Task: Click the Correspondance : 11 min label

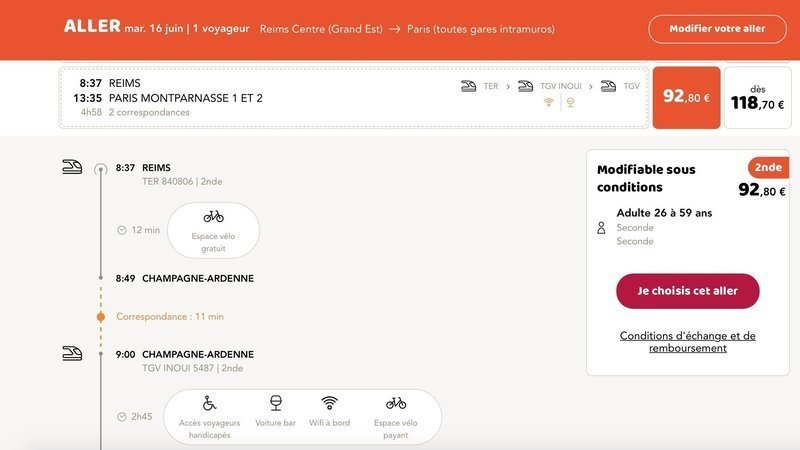Action: tap(170, 317)
